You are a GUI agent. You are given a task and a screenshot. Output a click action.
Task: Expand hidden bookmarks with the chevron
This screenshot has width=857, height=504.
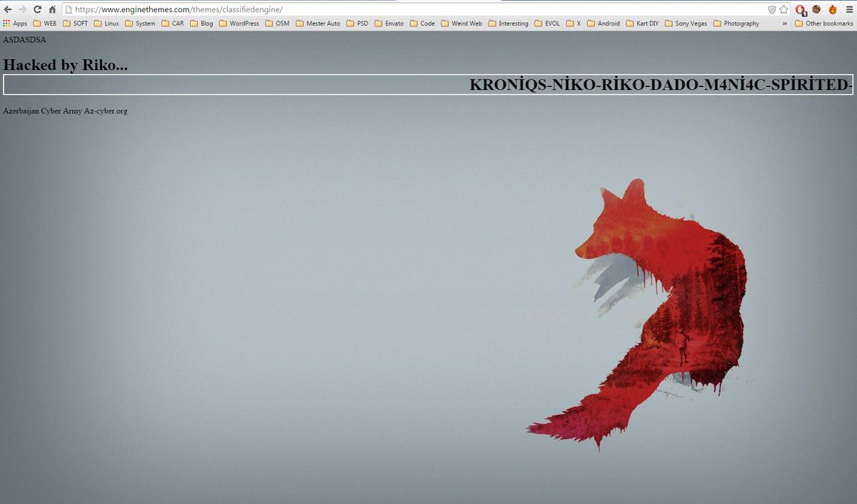coord(785,24)
